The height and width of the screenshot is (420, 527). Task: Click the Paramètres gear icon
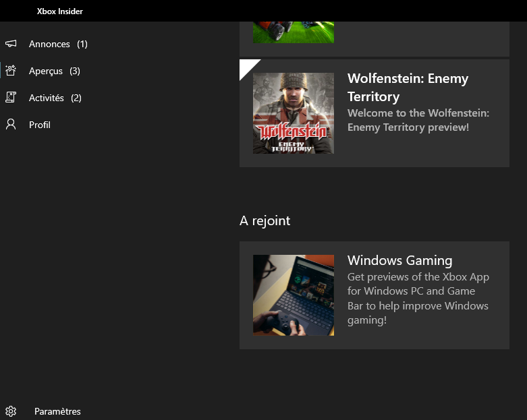(x=11, y=411)
